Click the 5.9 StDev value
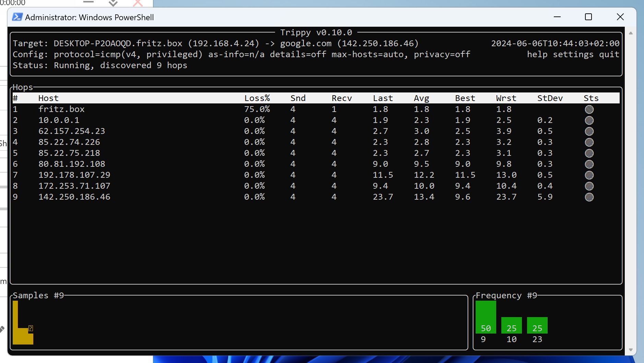The width and height of the screenshot is (644, 363). (545, 197)
